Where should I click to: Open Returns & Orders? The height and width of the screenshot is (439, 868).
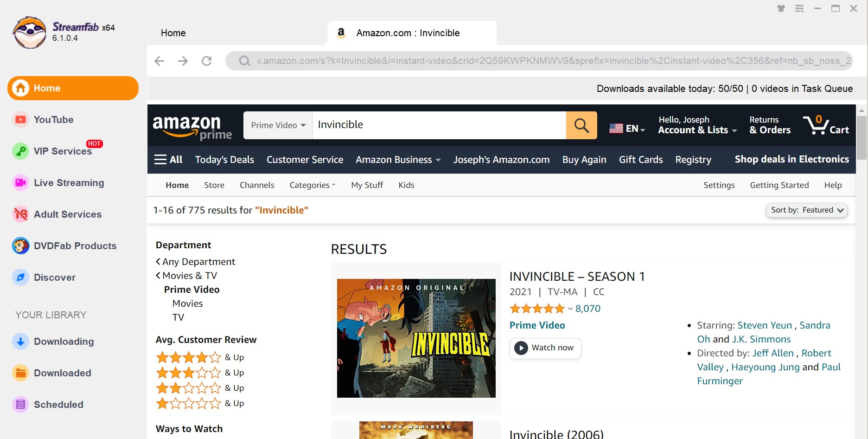coord(770,125)
